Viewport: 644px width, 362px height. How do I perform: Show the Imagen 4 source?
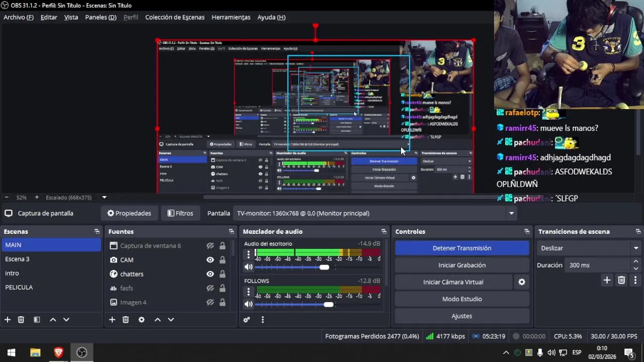[210, 302]
